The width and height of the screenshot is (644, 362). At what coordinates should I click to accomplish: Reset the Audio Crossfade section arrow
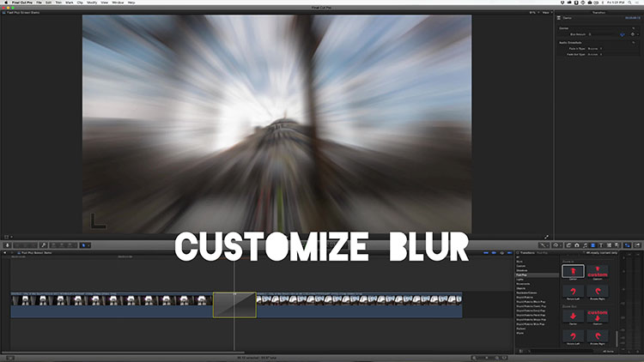pos(634,43)
